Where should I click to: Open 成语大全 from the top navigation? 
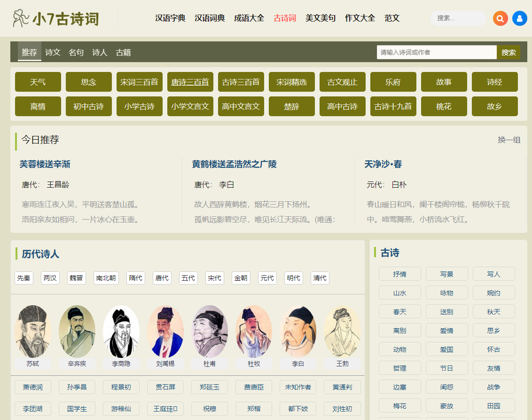[249, 18]
